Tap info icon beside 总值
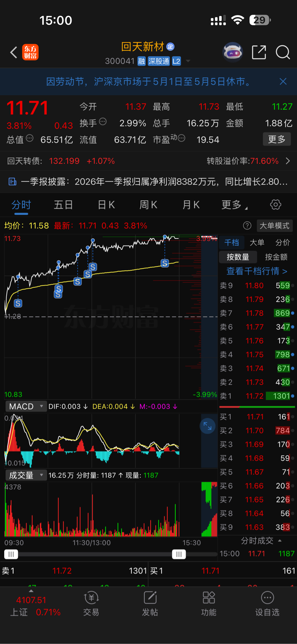297x644 pixels. pyautogui.click(x=29, y=138)
